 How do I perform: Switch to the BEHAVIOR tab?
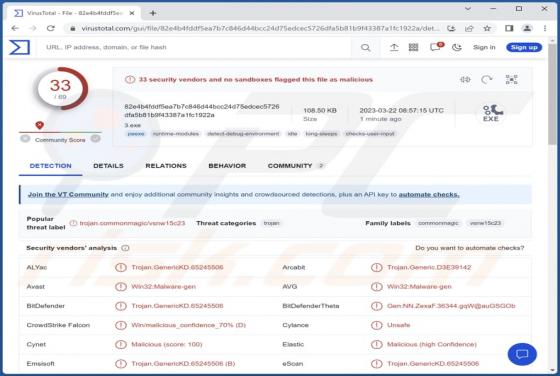click(x=227, y=166)
